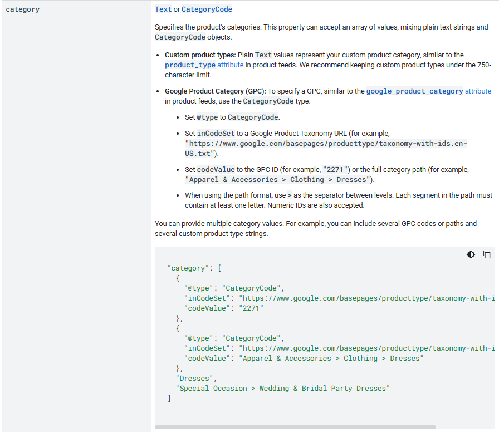This screenshot has width=504, height=432.
Task: Click the "Dresses", code line
Action: click(196, 379)
